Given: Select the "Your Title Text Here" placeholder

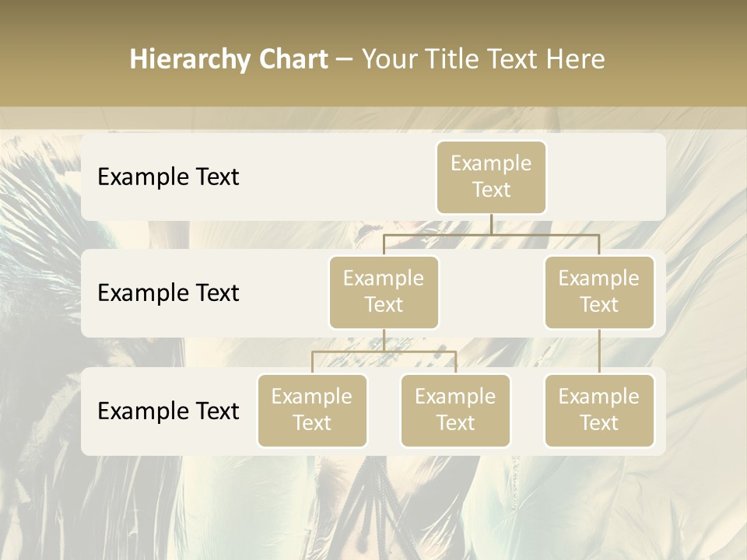Looking at the screenshot, I should [x=483, y=59].
